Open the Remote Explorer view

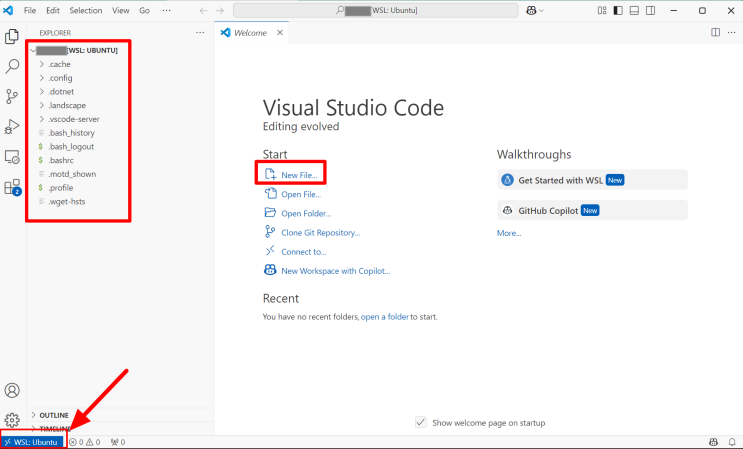[x=12, y=157]
